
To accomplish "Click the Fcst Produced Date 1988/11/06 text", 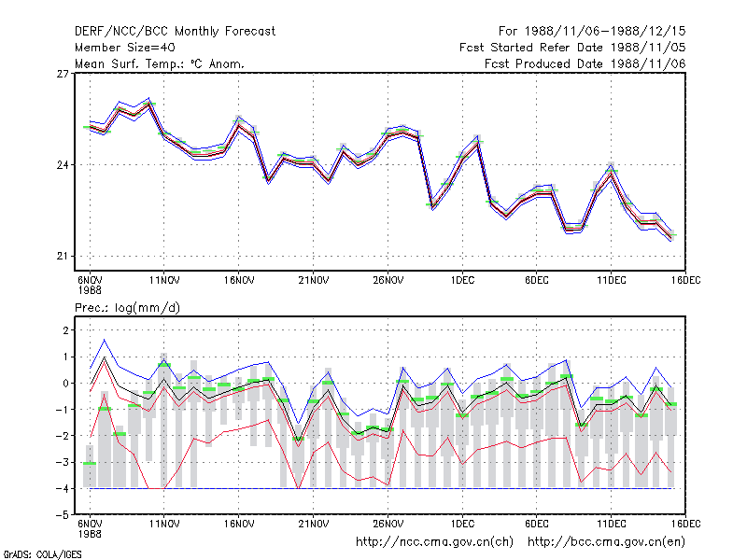I will tap(585, 63).
